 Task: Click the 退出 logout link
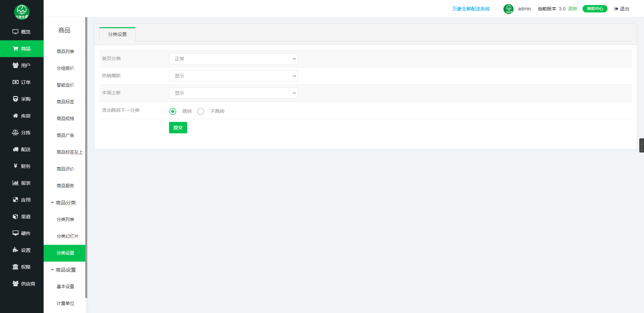click(624, 9)
